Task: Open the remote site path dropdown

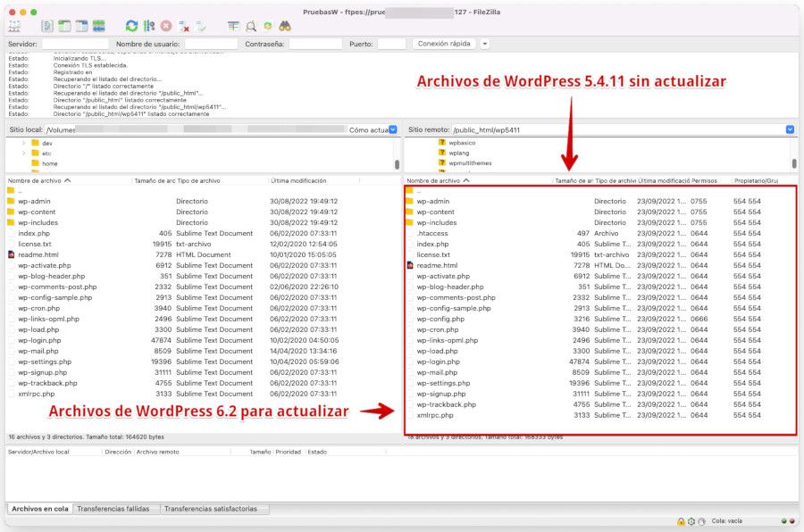Action: pos(790,129)
